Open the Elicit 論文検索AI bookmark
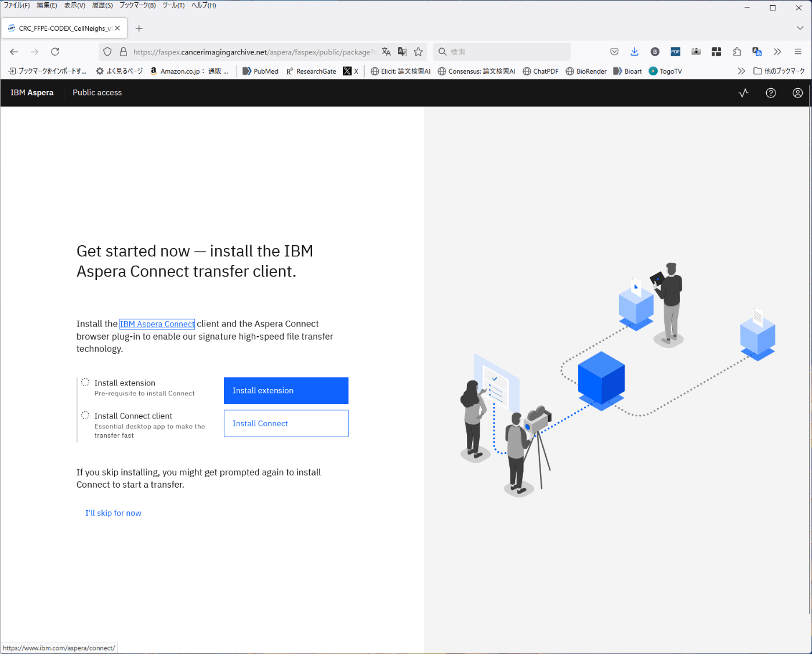812x654 pixels. (400, 71)
